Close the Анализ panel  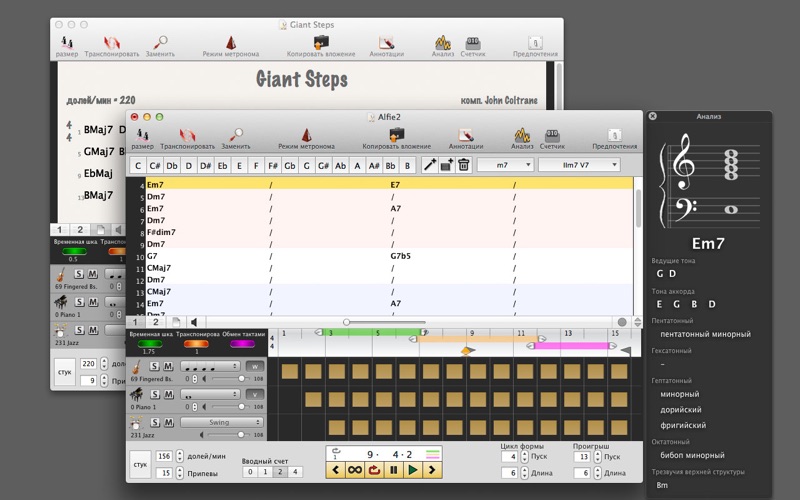point(652,116)
